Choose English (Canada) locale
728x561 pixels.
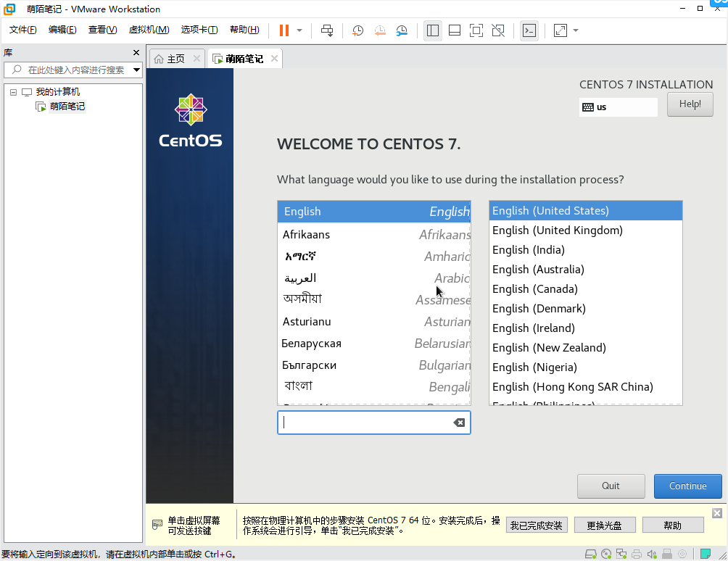pos(585,288)
